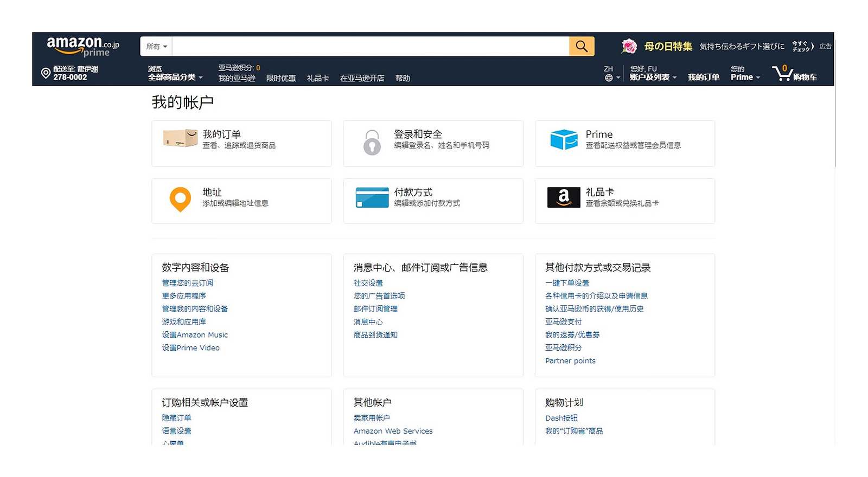Open the 设置Prime Video link
Screen dimensions: 868x477
pos(191,348)
